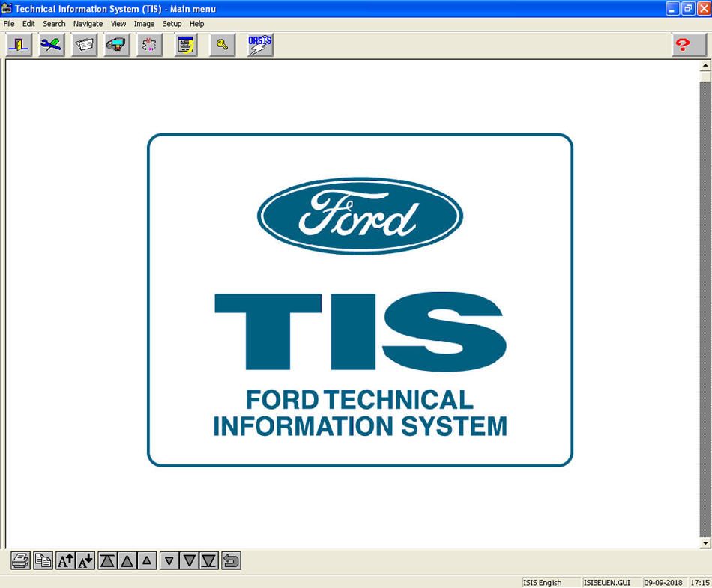The height and width of the screenshot is (588, 712).
Task: Print using the printer icon
Action: pyautogui.click(x=20, y=561)
